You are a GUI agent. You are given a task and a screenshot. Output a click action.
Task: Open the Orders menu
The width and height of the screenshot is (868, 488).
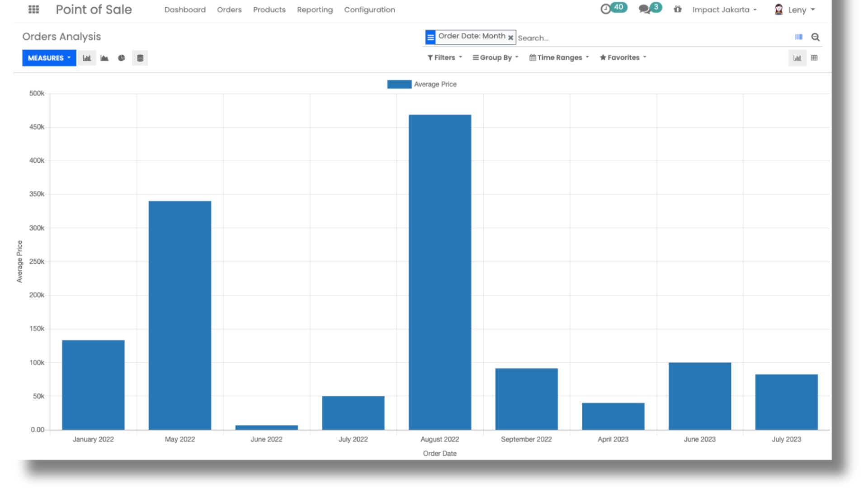[x=229, y=9]
